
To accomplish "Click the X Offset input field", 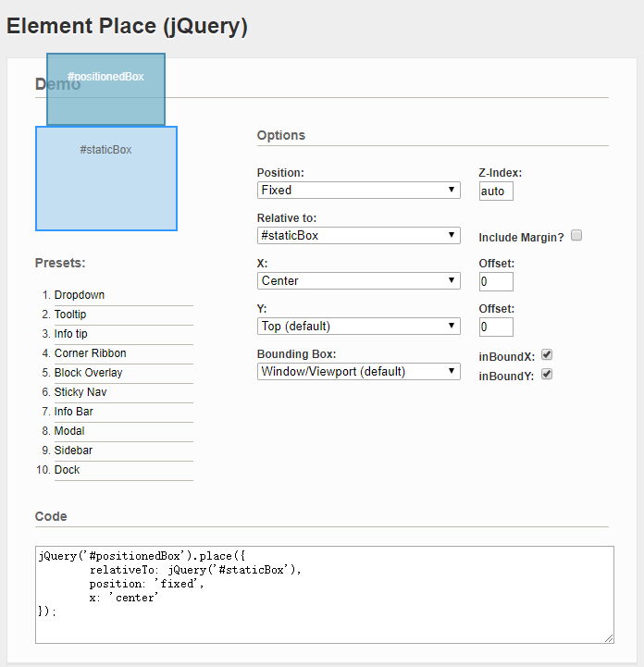I will (496, 281).
